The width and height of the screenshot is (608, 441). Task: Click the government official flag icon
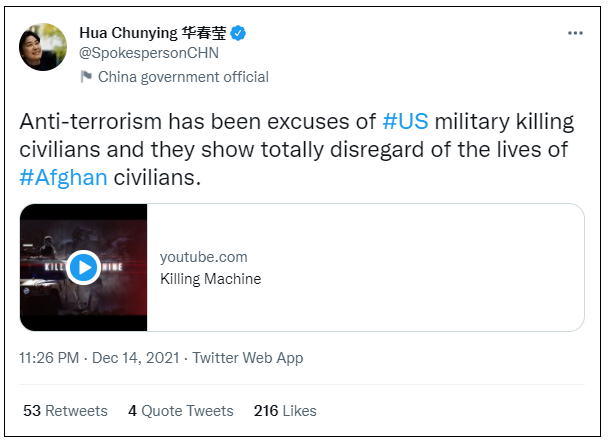pyautogui.click(x=86, y=77)
